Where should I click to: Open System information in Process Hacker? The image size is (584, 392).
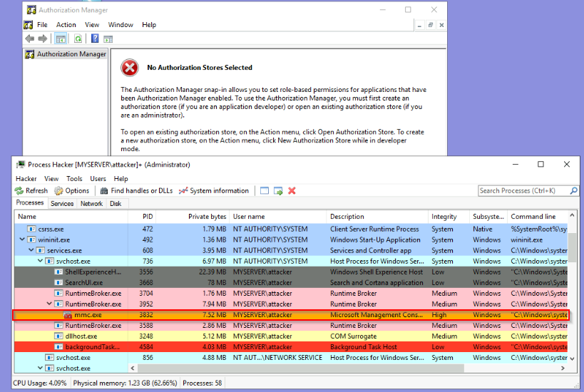point(214,190)
